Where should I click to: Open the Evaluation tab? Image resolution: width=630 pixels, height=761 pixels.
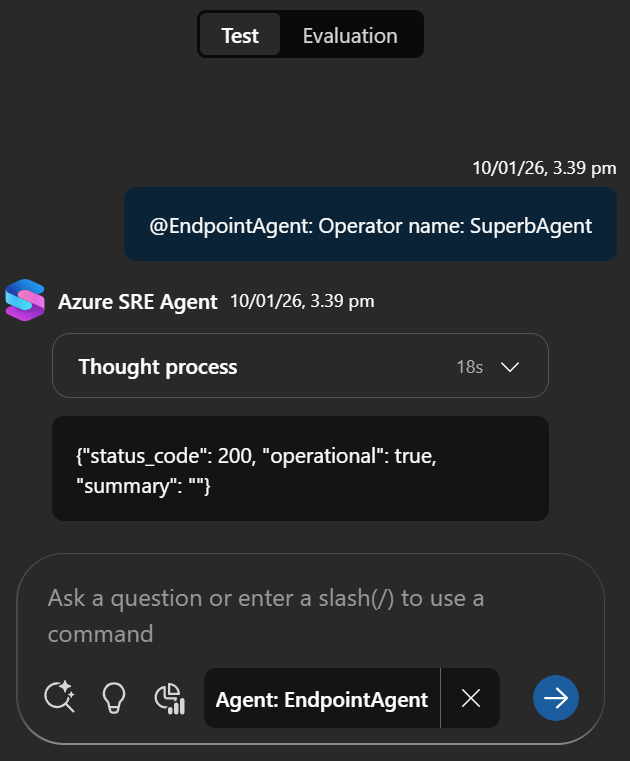pyautogui.click(x=350, y=36)
